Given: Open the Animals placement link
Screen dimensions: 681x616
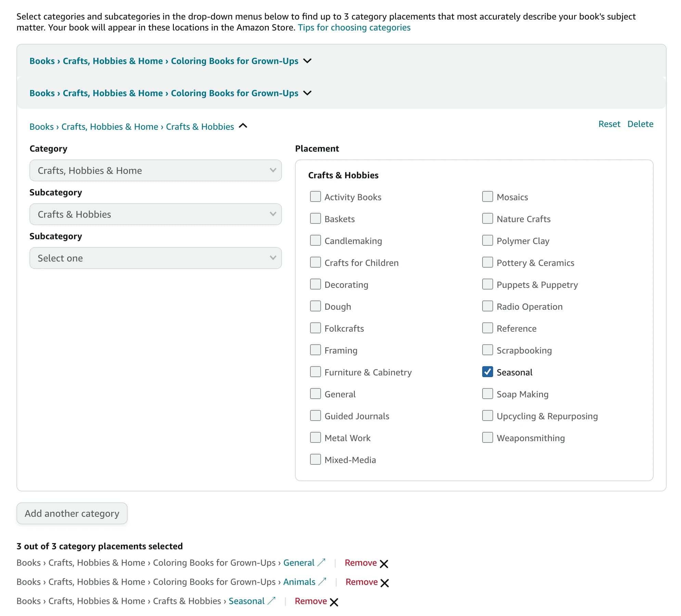Looking at the screenshot, I should [x=299, y=582].
